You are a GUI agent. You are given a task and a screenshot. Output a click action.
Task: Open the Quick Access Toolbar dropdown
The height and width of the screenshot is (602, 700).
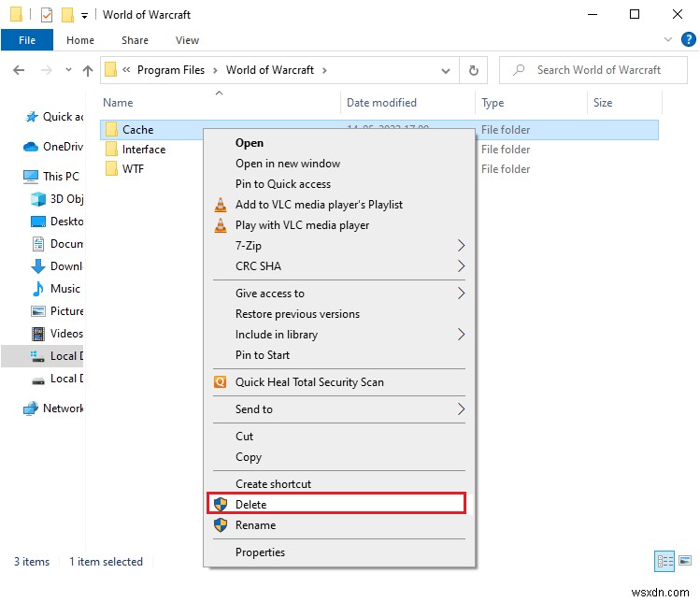(x=85, y=15)
